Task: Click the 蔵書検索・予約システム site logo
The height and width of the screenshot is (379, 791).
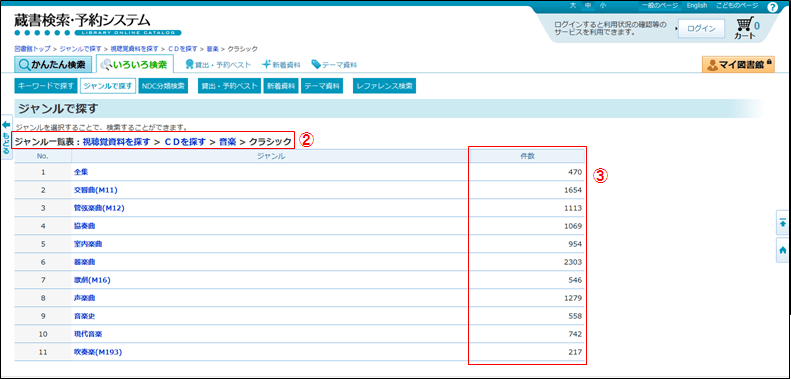Action: [x=97, y=23]
